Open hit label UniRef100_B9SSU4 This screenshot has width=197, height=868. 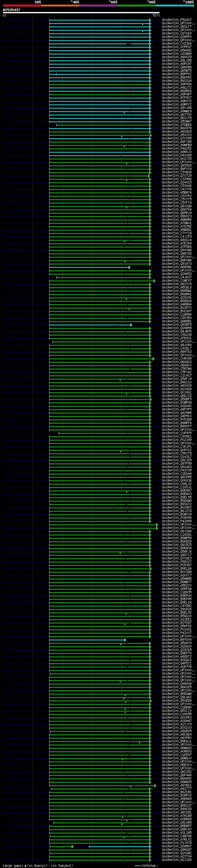(177, 81)
